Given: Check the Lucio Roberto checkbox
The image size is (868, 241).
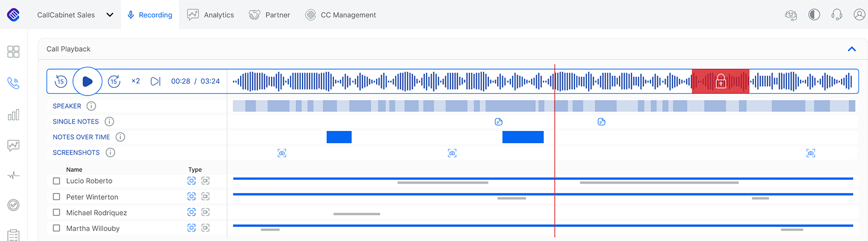Looking at the screenshot, I should click(56, 181).
